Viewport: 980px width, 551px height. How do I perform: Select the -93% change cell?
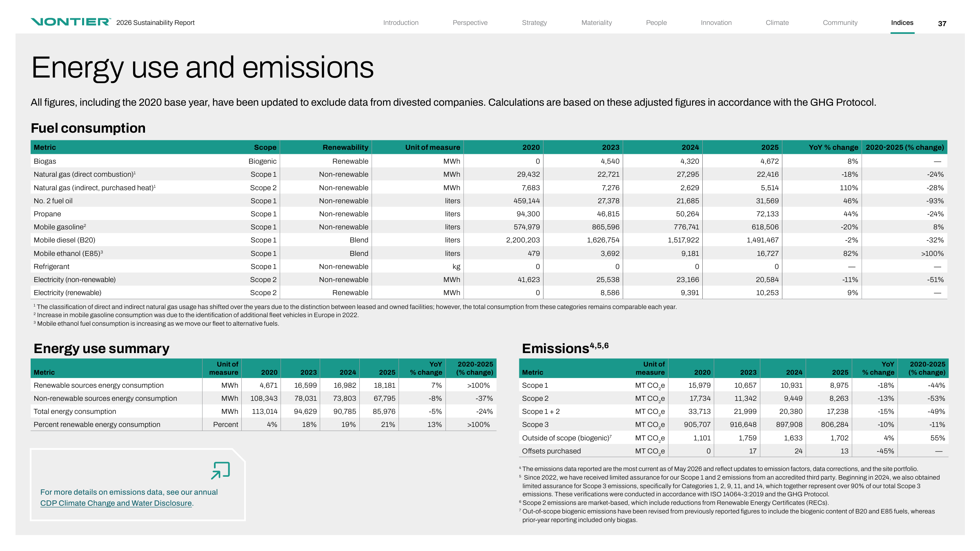tap(935, 201)
